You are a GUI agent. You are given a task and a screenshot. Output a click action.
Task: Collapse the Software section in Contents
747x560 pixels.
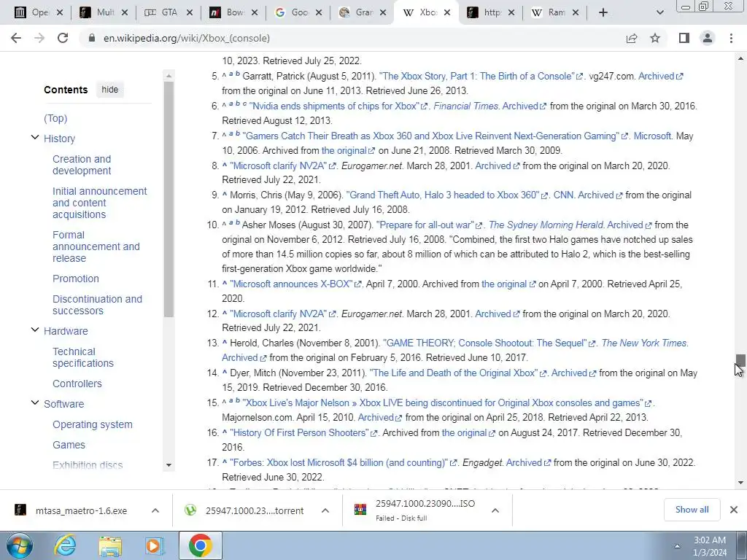[35, 402]
